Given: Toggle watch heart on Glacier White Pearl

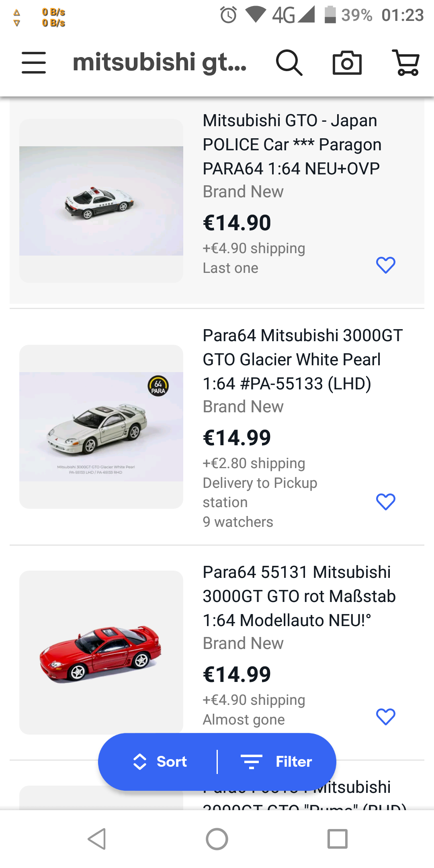Looking at the screenshot, I should click(x=385, y=502).
